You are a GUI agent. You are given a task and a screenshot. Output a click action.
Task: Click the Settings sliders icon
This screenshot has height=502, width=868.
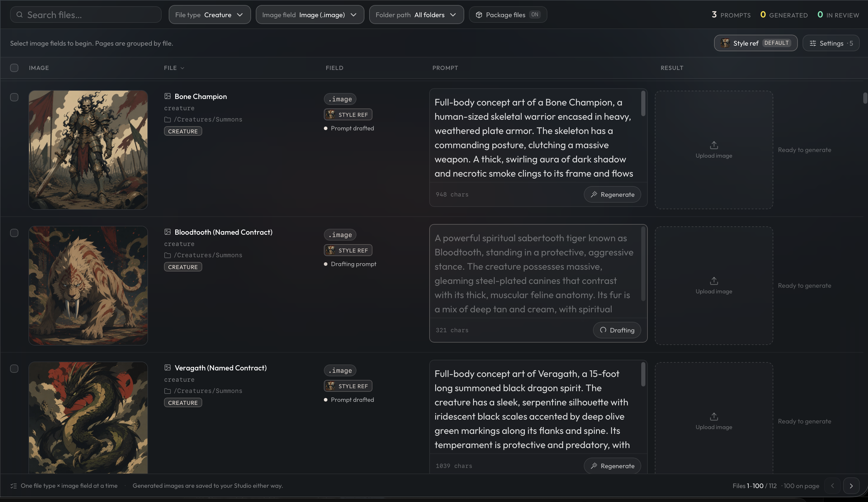[813, 44]
